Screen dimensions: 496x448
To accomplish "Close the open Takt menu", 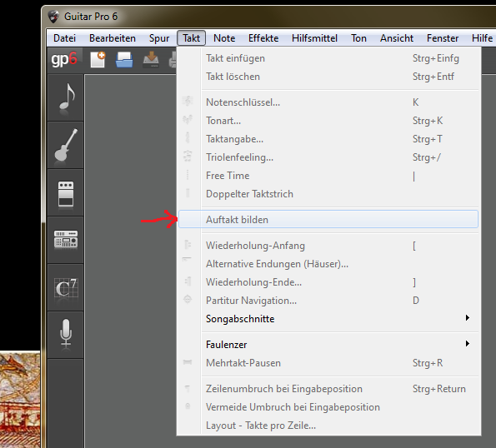I will pyautogui.click(x=192, y=38).
